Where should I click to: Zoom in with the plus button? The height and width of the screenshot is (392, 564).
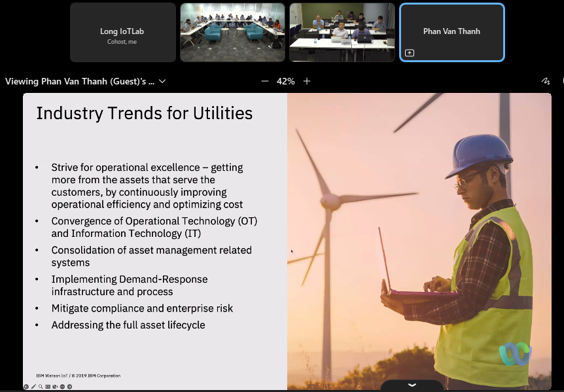[307, 81]
